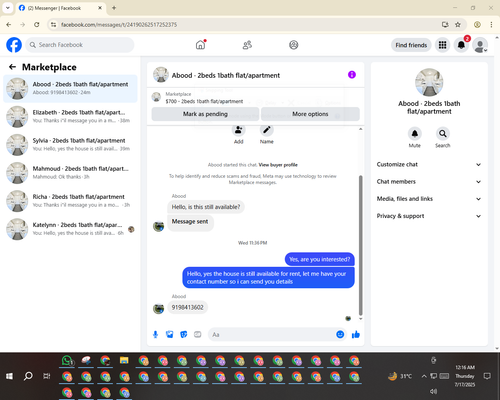Click More options button

310,114
